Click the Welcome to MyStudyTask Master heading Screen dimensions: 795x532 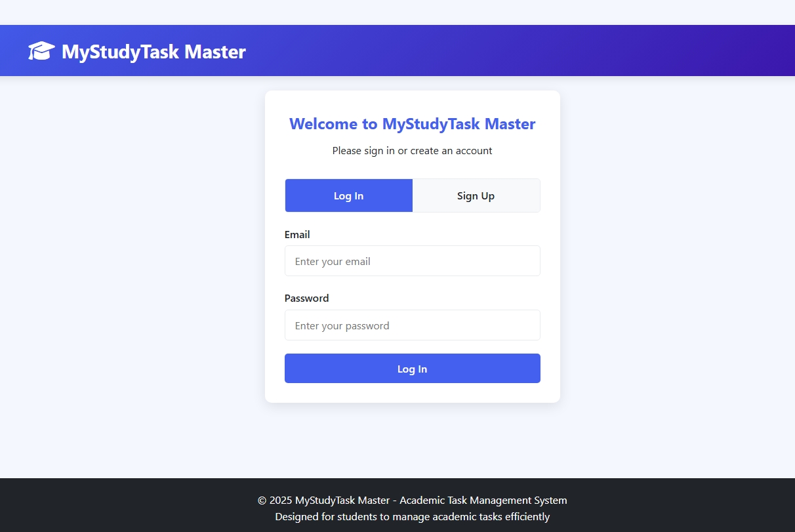pyautogui.click(x=412, y=124)
